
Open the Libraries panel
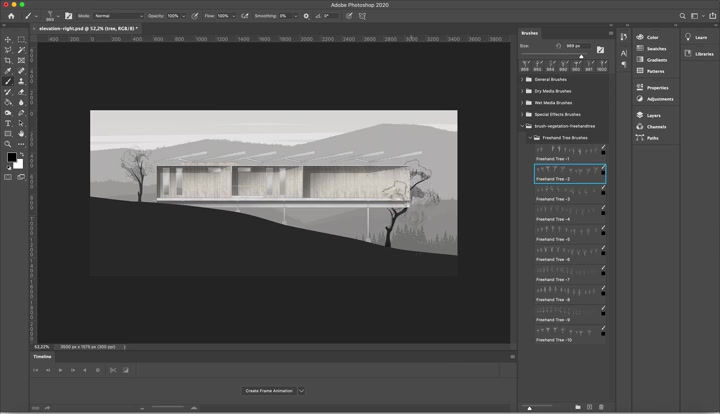point(703,54)
